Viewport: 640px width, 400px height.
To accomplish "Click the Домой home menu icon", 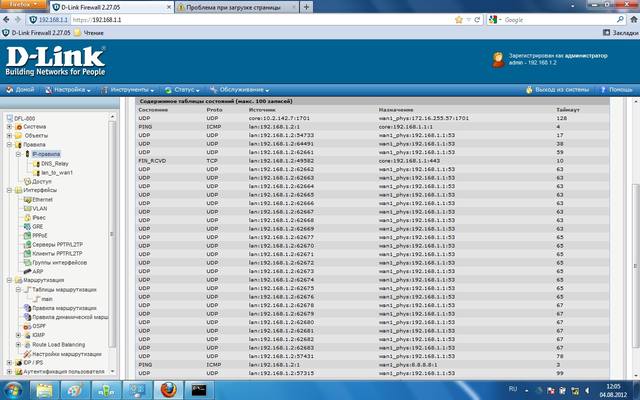I will pyautogui.click(x=10, y=90).
